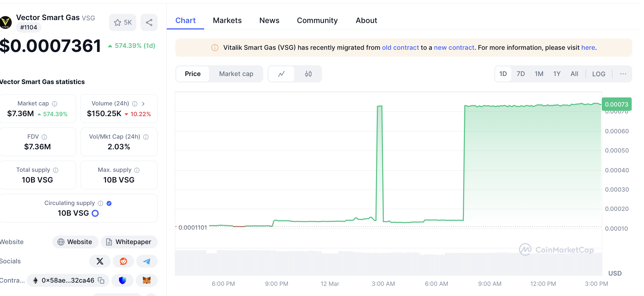The width and height of the screenshot is (644, 296).
Task: Switch to the Community tab
Action: (x=317, y=20)
